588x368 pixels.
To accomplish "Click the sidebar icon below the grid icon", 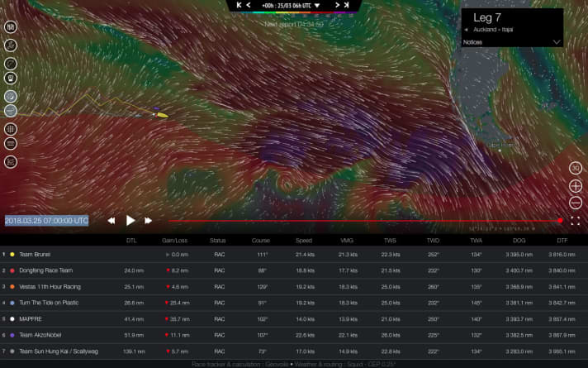I will coord(11,143).
